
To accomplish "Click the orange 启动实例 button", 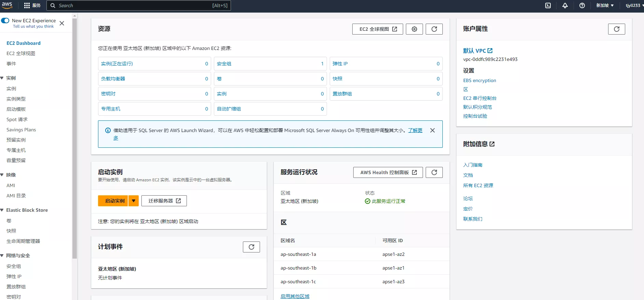I will tap(113, 201).
